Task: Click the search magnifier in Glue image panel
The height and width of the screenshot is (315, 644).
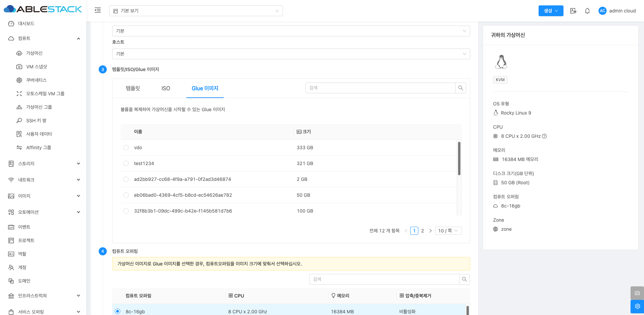Action: [x=460, y=88]
